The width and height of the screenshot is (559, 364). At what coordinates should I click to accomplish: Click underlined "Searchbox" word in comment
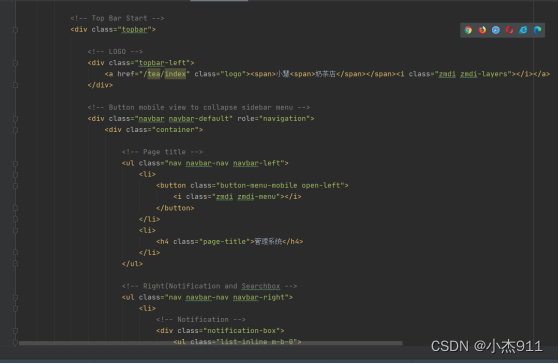coord(261,286)
